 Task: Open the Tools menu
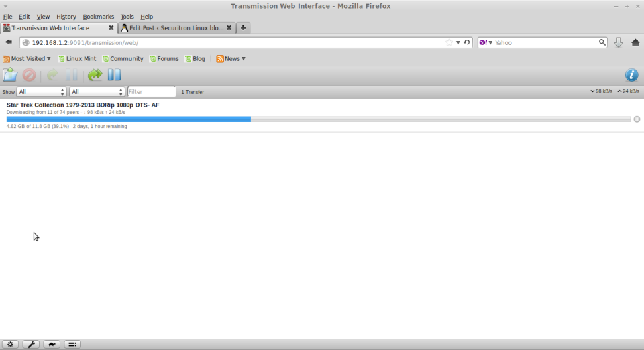127,17
